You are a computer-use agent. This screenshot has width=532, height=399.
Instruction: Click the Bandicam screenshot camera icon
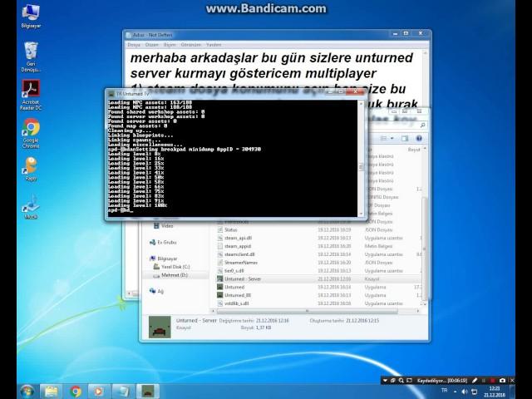pos(502,381)
